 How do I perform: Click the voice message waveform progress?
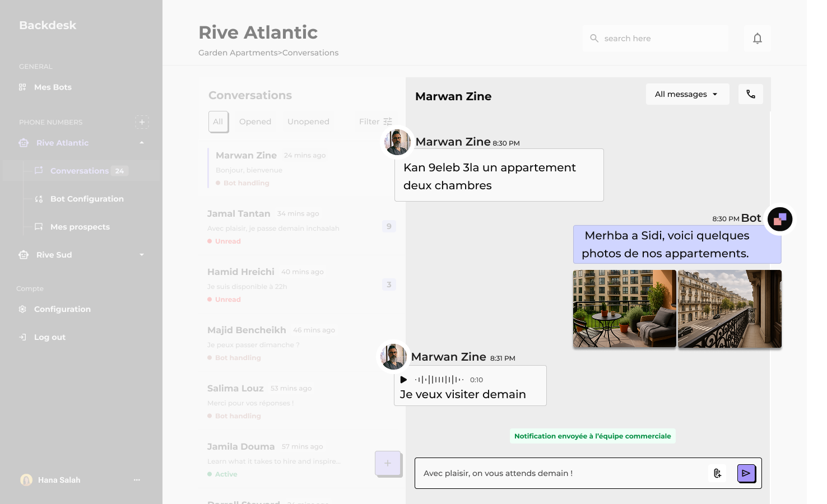[x=438, y=379]
